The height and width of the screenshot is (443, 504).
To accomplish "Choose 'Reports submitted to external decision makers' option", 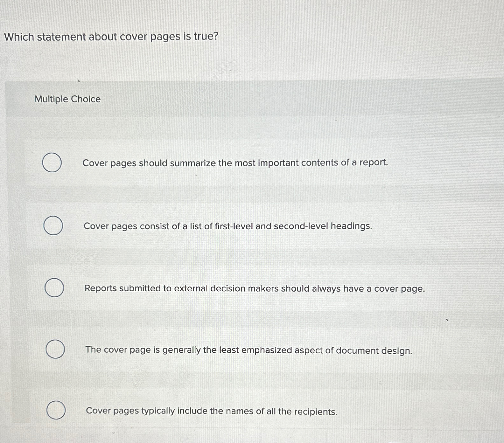I will [x=255, y=288].
